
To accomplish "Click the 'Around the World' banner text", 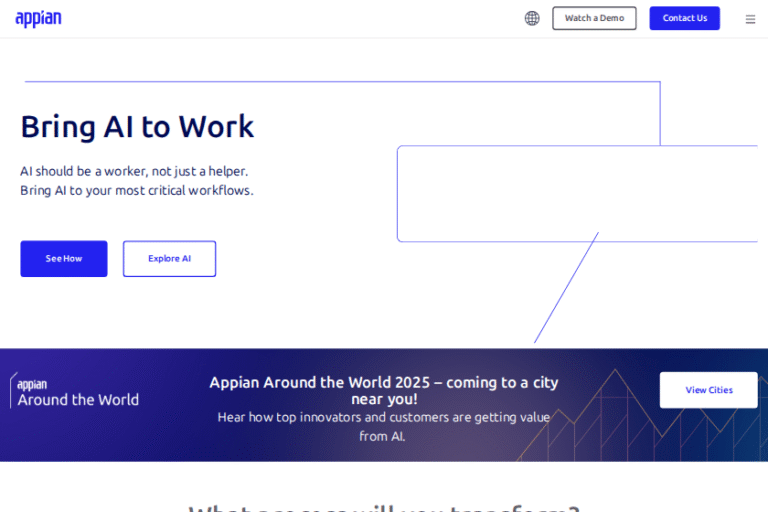I will click(78, 400).
